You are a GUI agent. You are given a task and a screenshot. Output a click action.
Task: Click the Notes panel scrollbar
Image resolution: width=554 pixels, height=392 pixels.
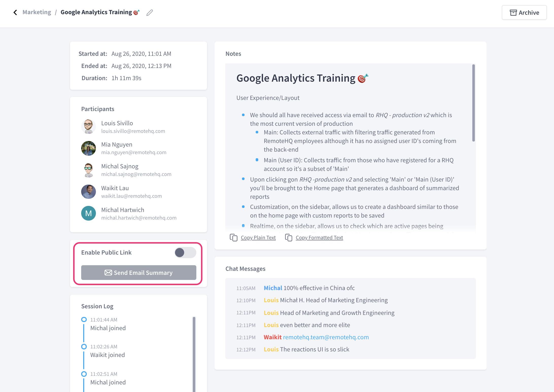pyautogui.click(x=474, y=103)
